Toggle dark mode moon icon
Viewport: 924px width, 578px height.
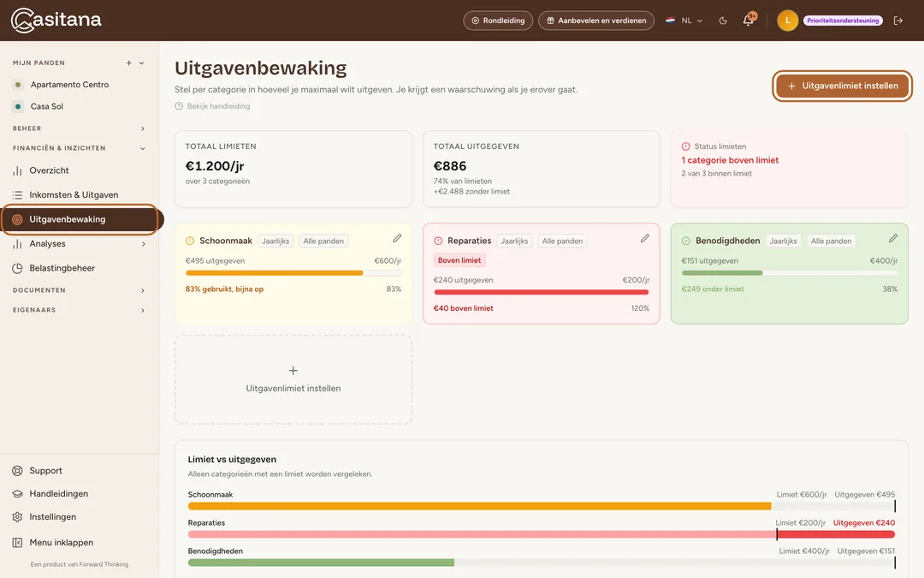coord(723,21)
